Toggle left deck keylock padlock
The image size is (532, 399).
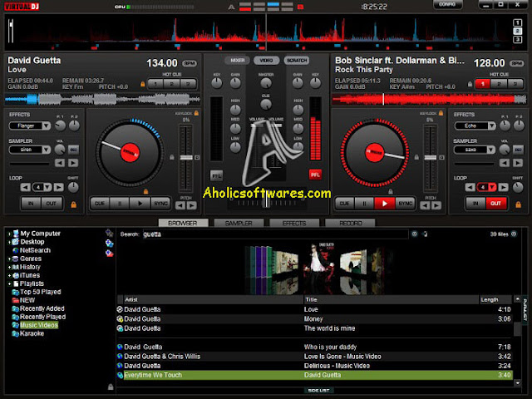tap(196, 113)
